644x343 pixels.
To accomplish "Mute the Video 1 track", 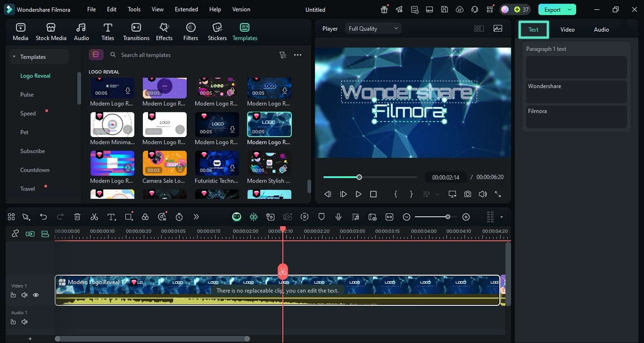I will click(24, 295).
